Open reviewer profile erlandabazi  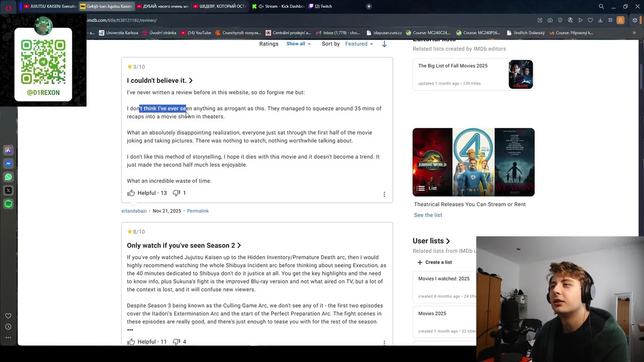pyautogui.click(x=134, y=211)
